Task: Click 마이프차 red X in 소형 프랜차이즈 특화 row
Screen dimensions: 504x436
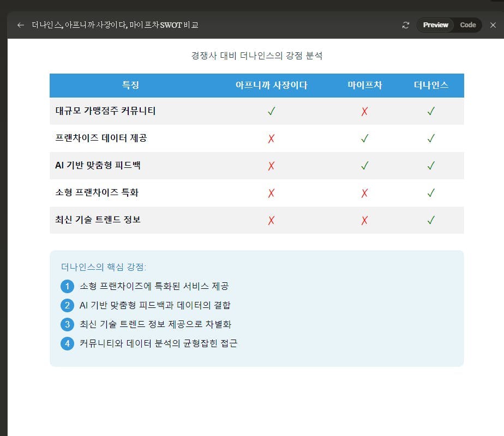Action: tap(364, 193)
